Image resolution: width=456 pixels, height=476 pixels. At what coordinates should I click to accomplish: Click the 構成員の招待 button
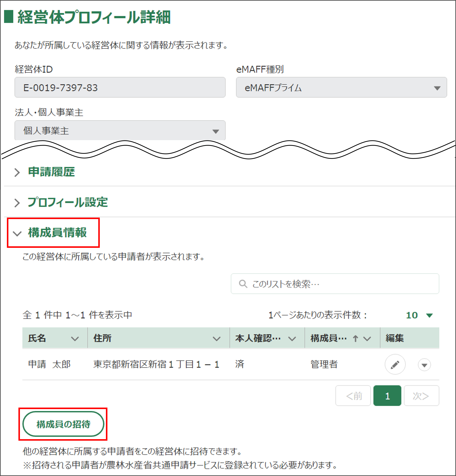[63, 424]
